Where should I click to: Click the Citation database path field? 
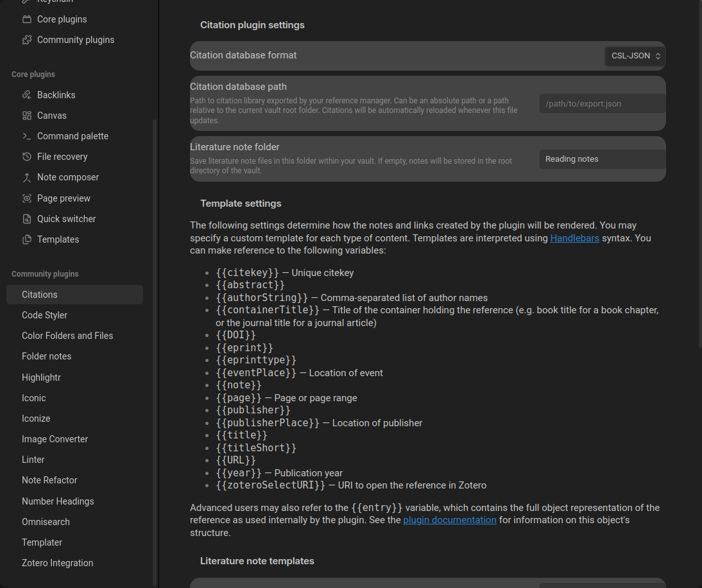tap(601, 103)
